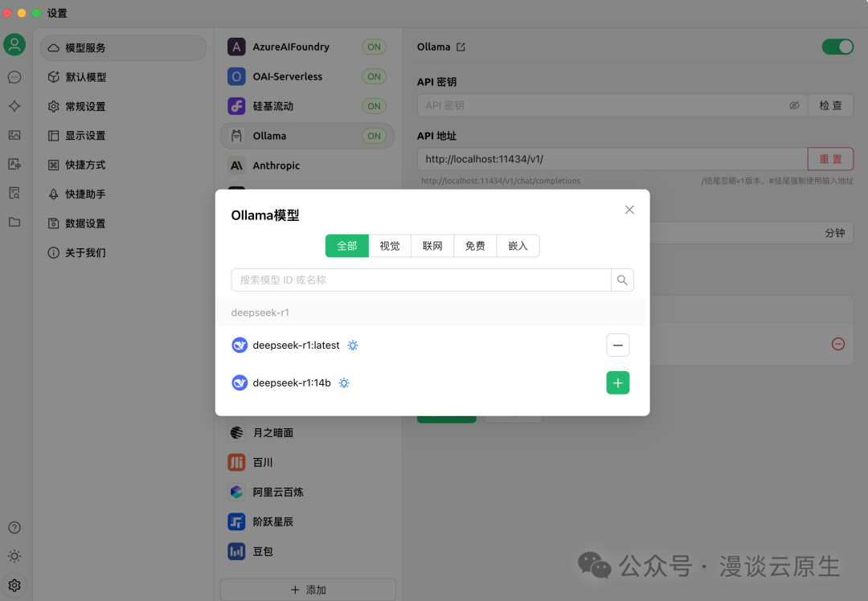Click the 添加 provider button
868x601 pixels.
coord(308,590)
